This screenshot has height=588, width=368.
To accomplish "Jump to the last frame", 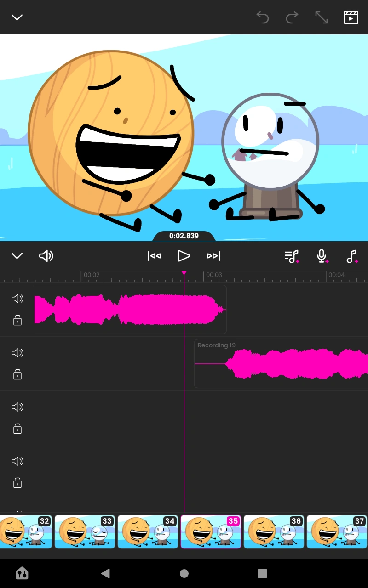I will pyautogui.click(x=213, y=256).
